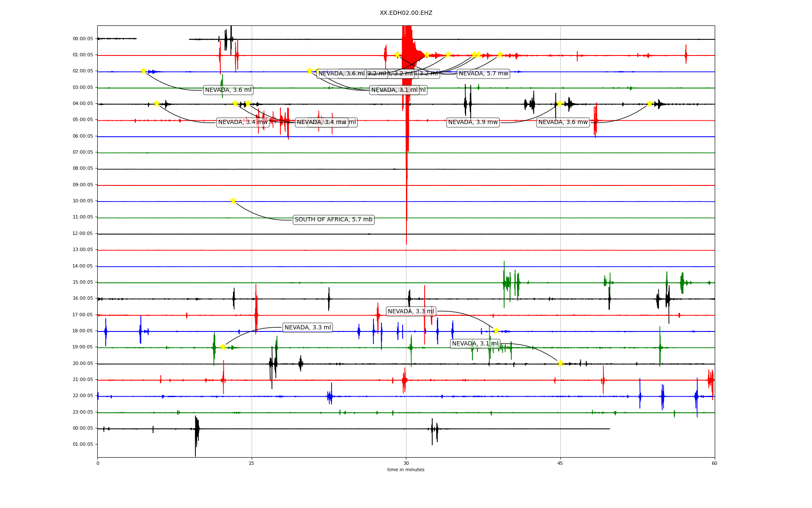Click the leftmost star on the 04:00:05 trace
812x508 pixels.
pos(156,103)
